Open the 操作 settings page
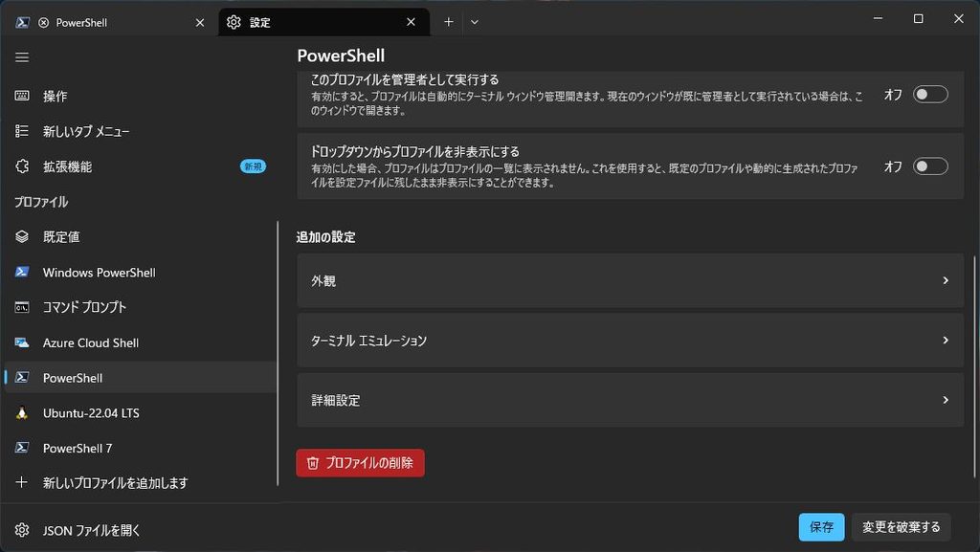980x552 pixels. coord(140,96)
